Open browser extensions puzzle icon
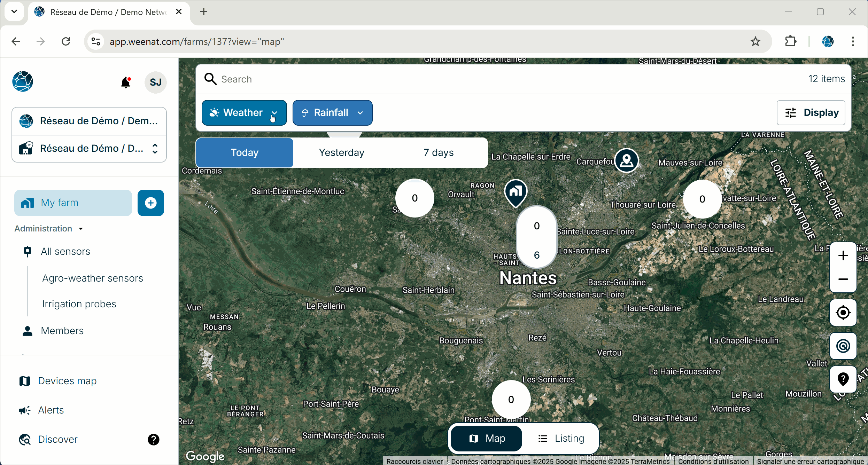Screen dimensions: 868x465 click(x=791, y=42)
